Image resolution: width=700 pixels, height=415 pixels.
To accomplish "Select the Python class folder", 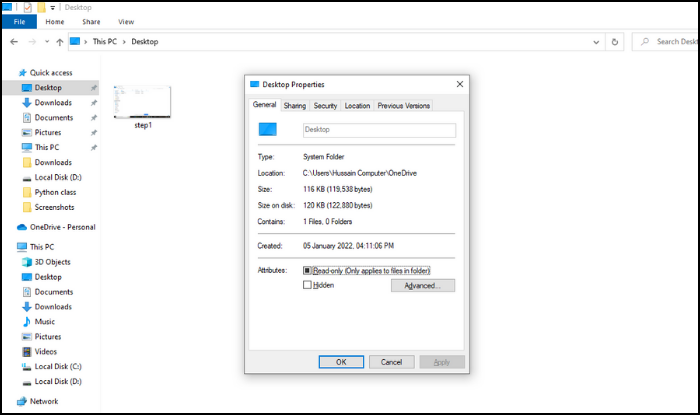I will (x=55, y=192).
